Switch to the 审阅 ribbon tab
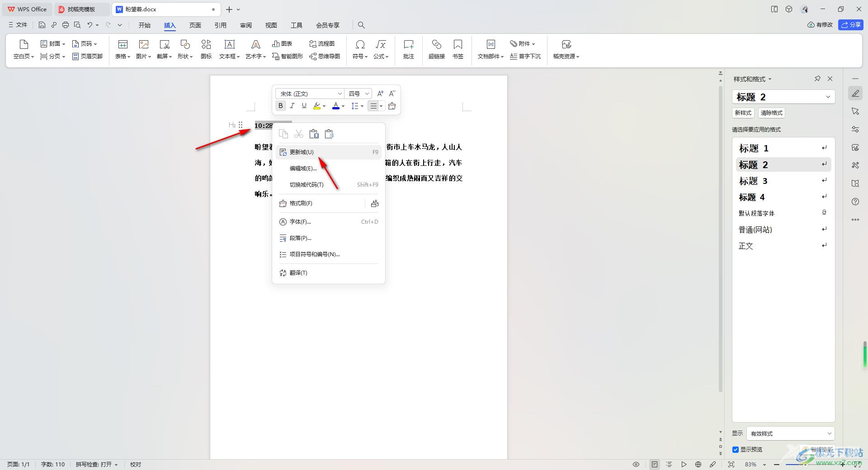 [246, 25]
